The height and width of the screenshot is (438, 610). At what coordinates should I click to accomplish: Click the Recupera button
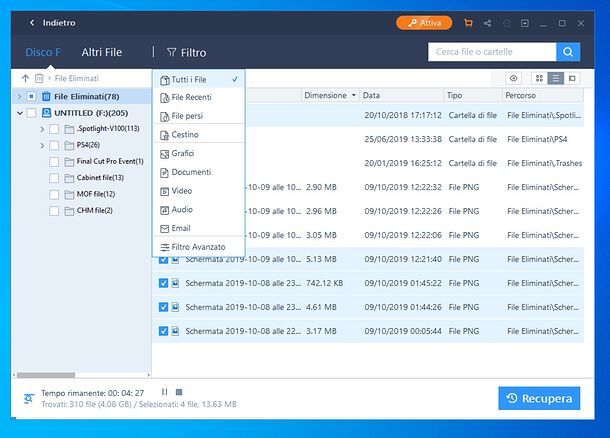tap(539, 398)
